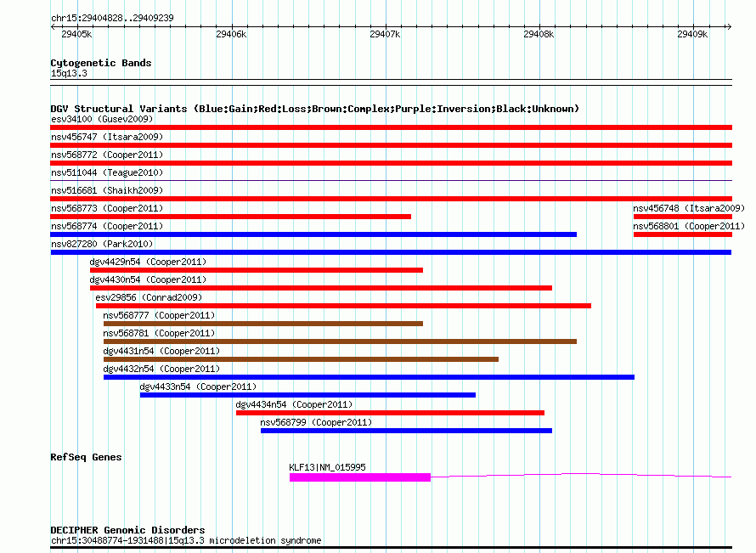
Task: Click the short red nsv456748 bar
Action: tap(683, 217)
